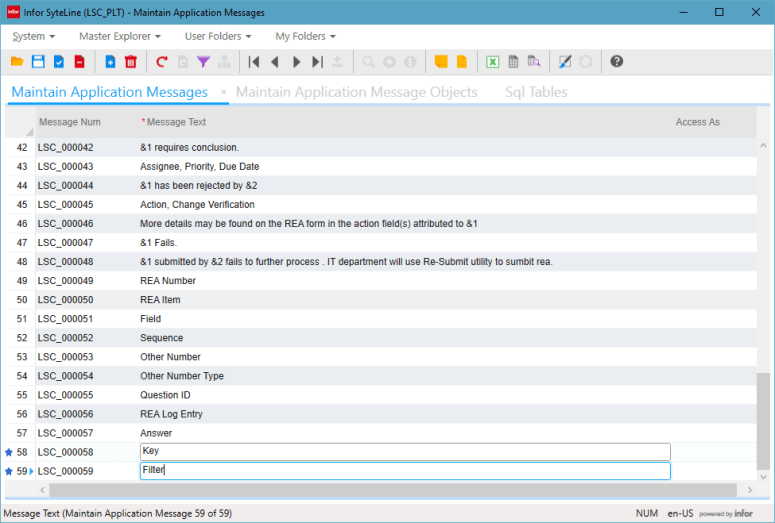Click the grayed circular plus icon

pos(389,62)
